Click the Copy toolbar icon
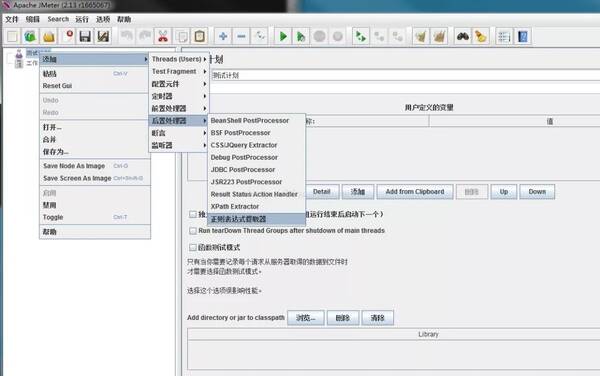This screenshot has height=376, width=600. tap(181, 36)
